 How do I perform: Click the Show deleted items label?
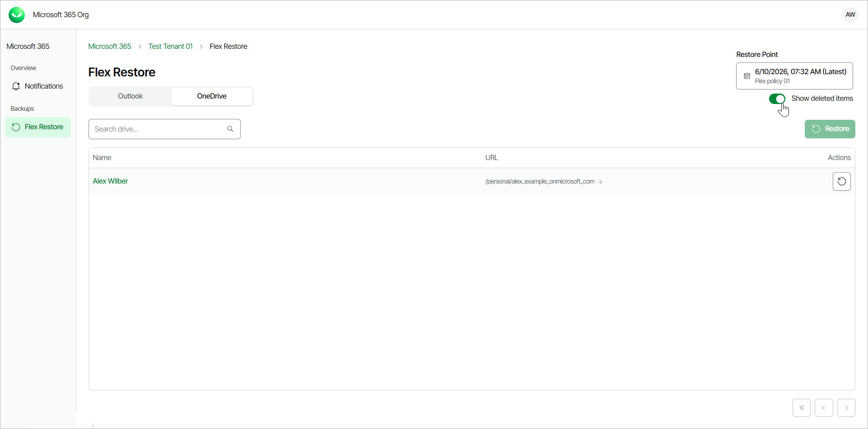coord(822,99)
